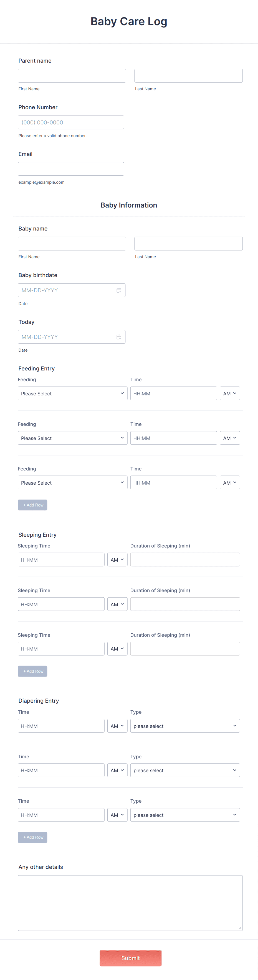Click Add Row under Sleeping Entry
Image resolution: width=258 pixels, height=980 pixels.
pos(32,671)
